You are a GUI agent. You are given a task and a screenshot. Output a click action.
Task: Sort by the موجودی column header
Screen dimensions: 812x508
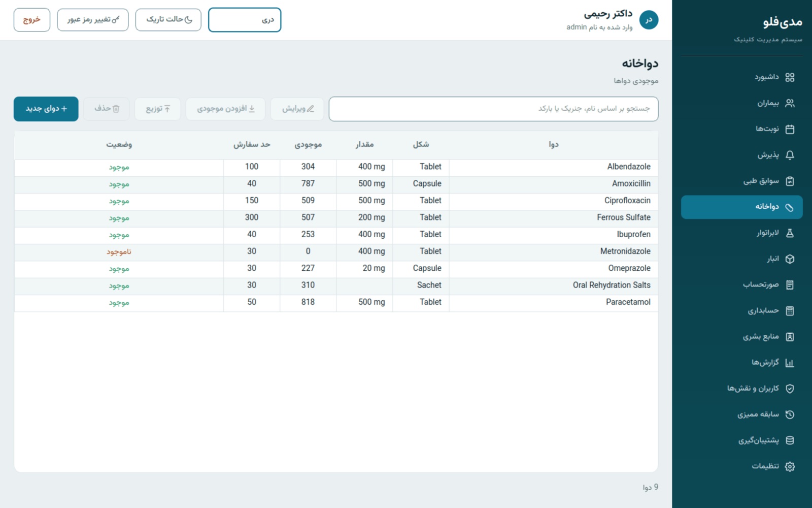[x=308, y=145]
